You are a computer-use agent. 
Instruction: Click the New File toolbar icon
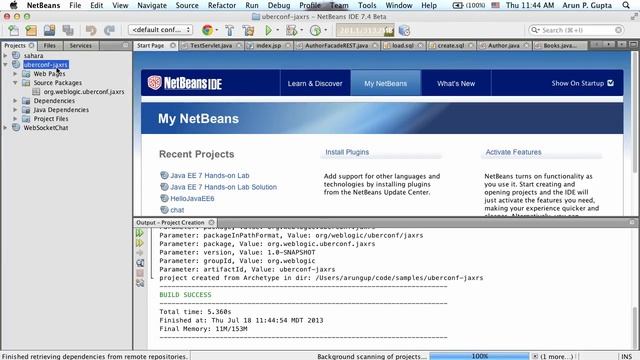13,30
